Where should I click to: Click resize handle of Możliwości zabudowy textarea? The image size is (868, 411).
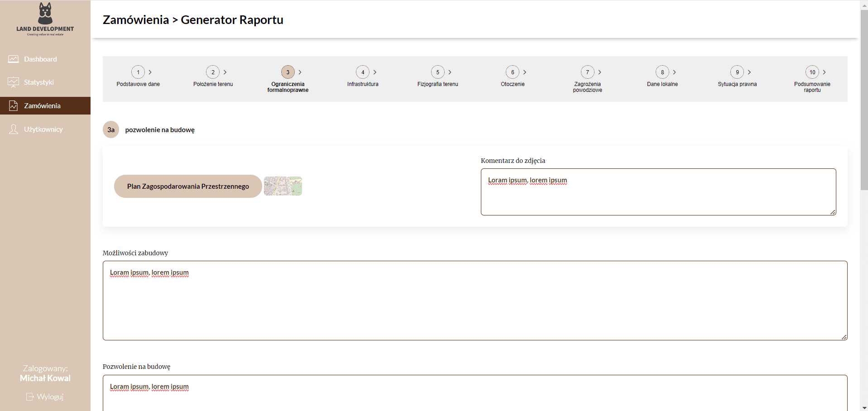pos(844,337)
